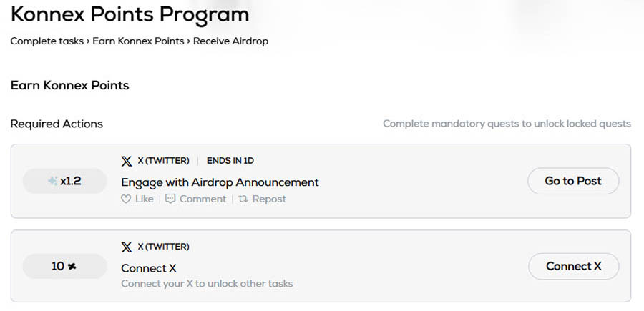
Task: Click the X logo in the Connect X card
Action: 127,247
